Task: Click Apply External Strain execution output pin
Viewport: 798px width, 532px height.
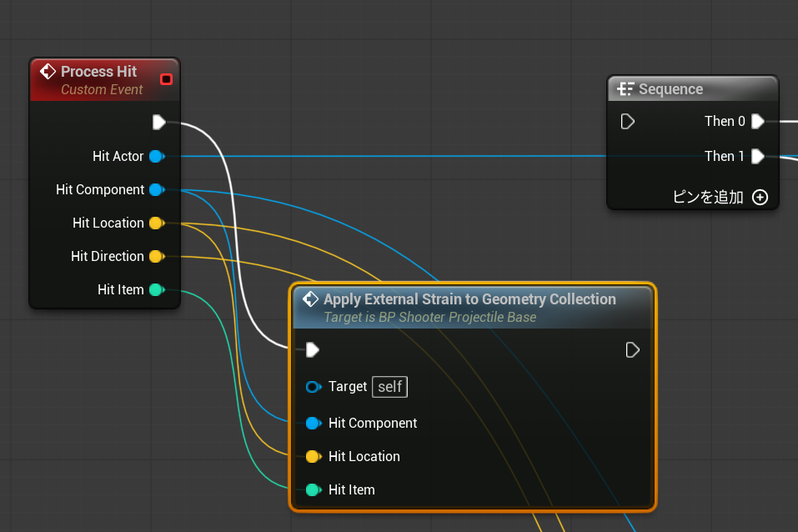Action: coord(632,349)
